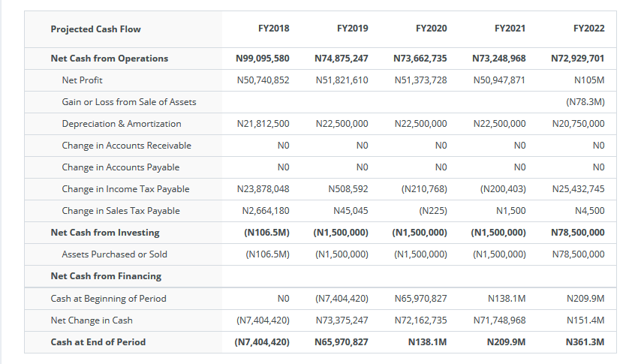Click Change in Accounts Receivable label
Image resolution: width=629 pixels, height=364 pixels.
click(126, 146)
